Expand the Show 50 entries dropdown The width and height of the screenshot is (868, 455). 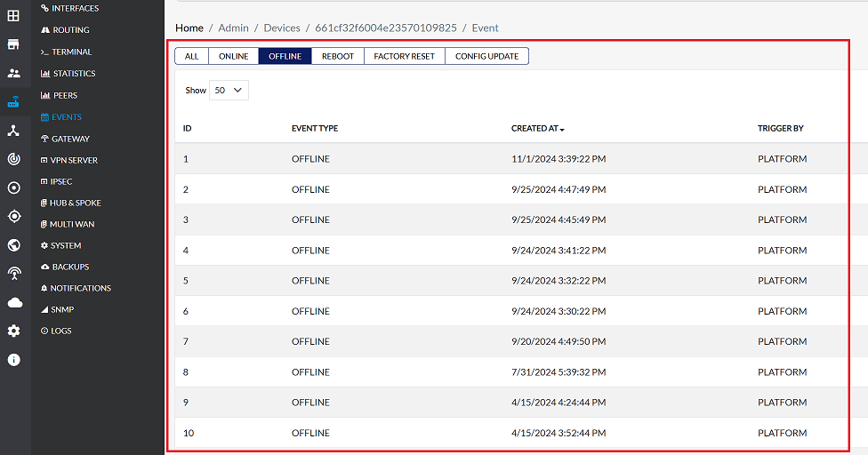point(229,91)
